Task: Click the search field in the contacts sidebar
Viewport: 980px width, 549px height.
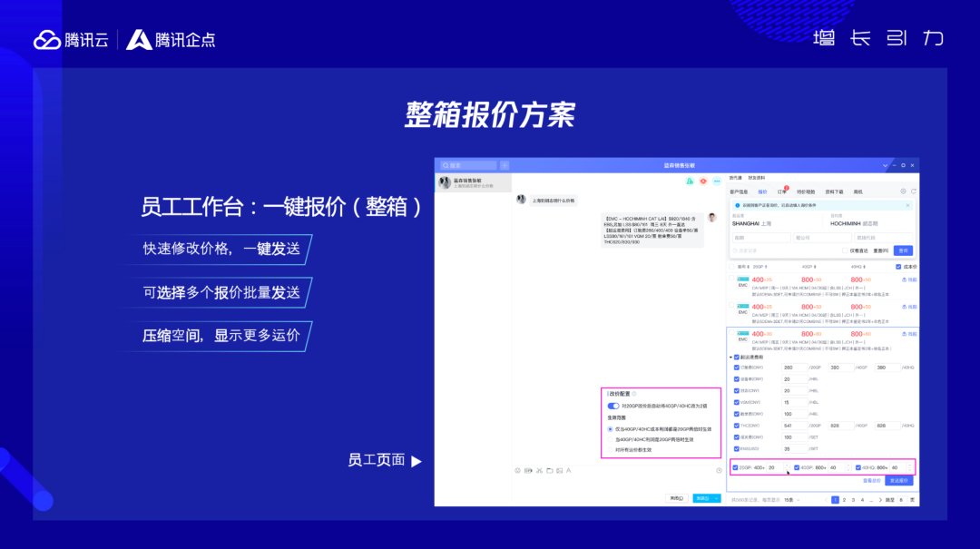Action: [469, 166]
